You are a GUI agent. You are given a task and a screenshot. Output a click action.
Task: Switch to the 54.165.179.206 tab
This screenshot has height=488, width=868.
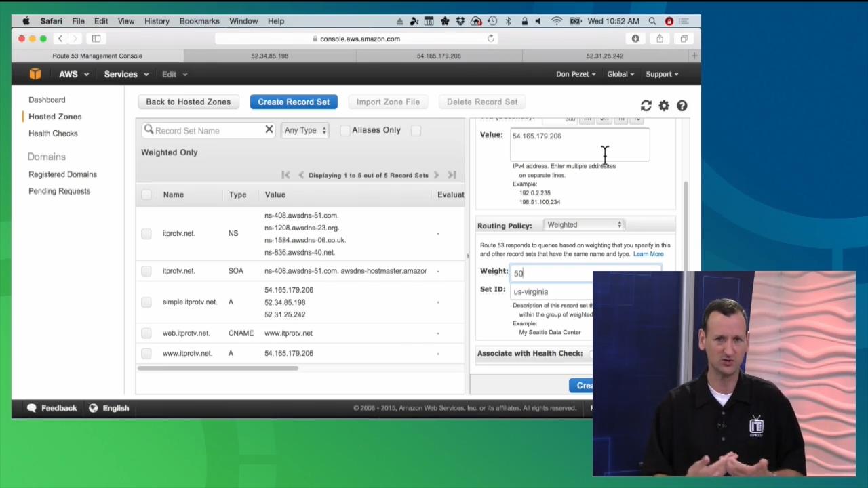pyautogui.click(x=439, y=56)
